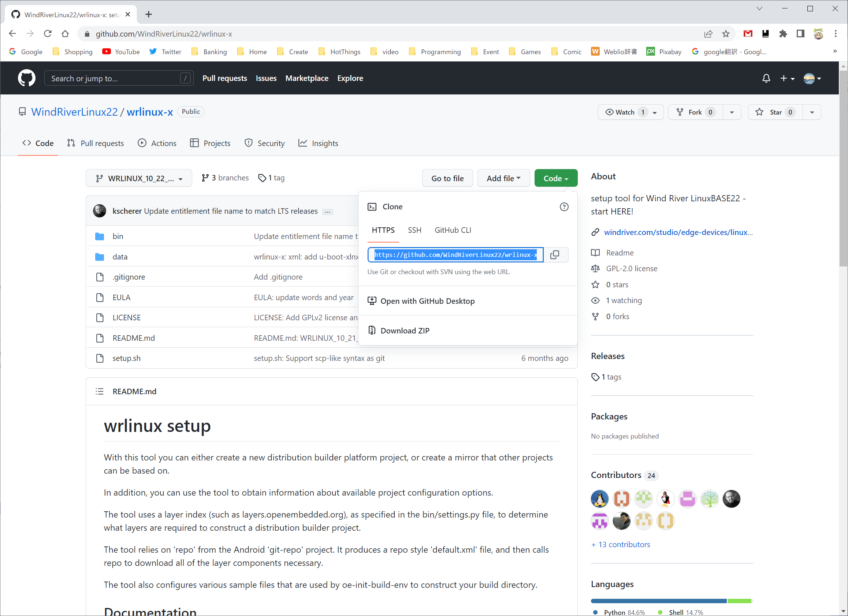Switch to GitHub CLI clone tab
Viewport: 848px width, 616px height.
453,230
